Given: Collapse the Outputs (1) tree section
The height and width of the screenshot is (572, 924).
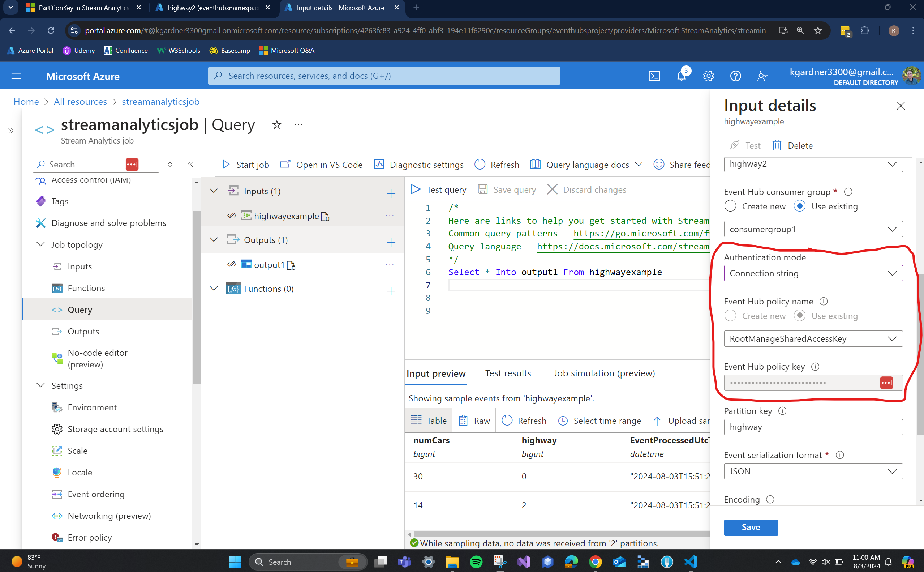Looking at the screenshot, I should click(x=214, y=239).
